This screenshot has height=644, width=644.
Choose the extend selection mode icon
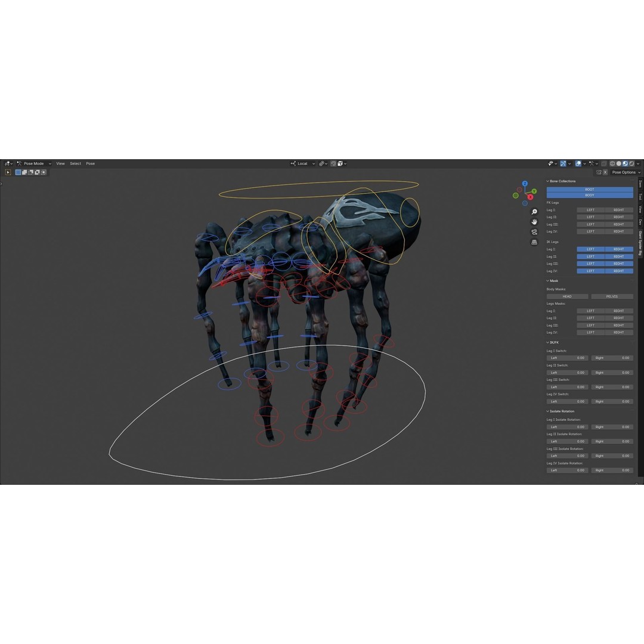click(24, 172)
